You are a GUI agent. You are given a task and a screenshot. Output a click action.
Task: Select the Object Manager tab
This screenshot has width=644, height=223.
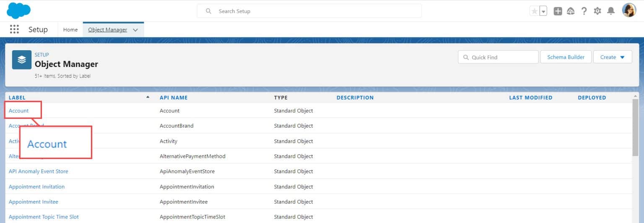(x=107, y=30)
